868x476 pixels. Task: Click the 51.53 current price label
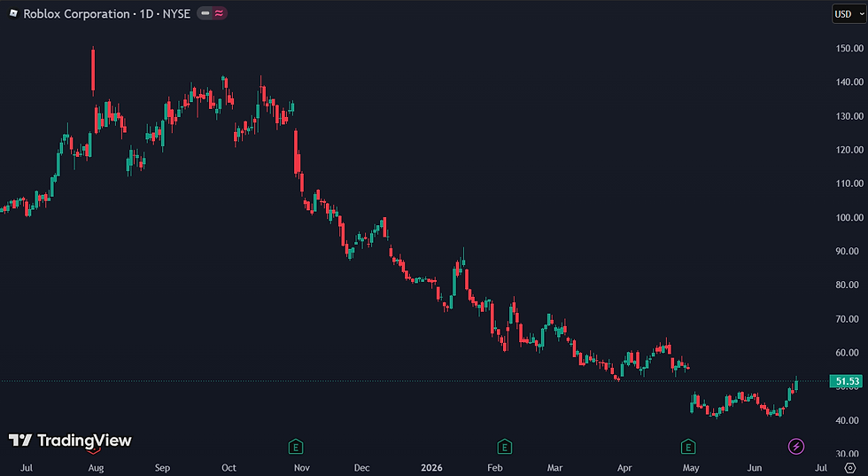click(x=847, y=381)
